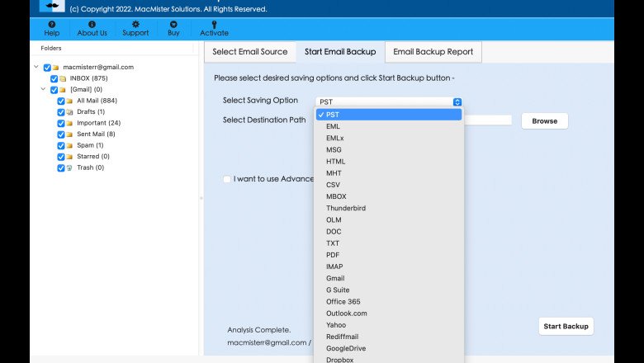
Task: Uncheck the All Mail (884) checkbox
Action: pos(61,101)
